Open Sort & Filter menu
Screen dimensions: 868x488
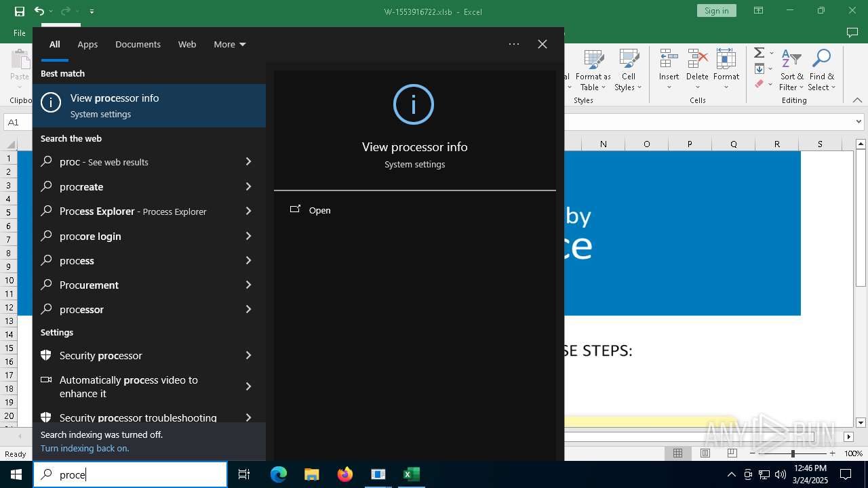(791, 70)
